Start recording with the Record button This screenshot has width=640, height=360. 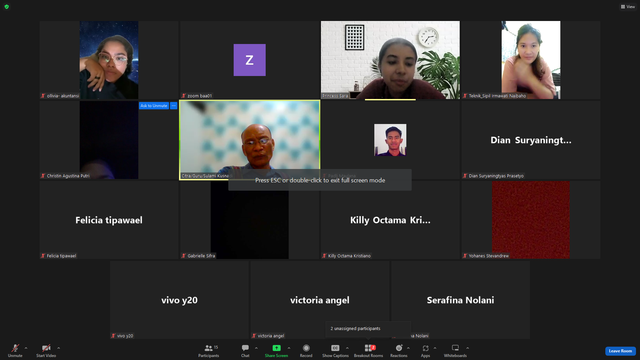pos(306,350)
